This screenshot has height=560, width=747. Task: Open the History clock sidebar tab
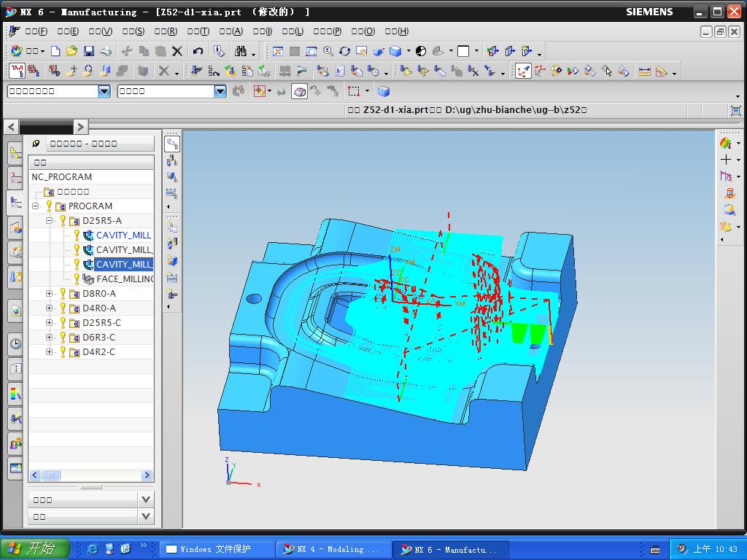pos(15,343)
